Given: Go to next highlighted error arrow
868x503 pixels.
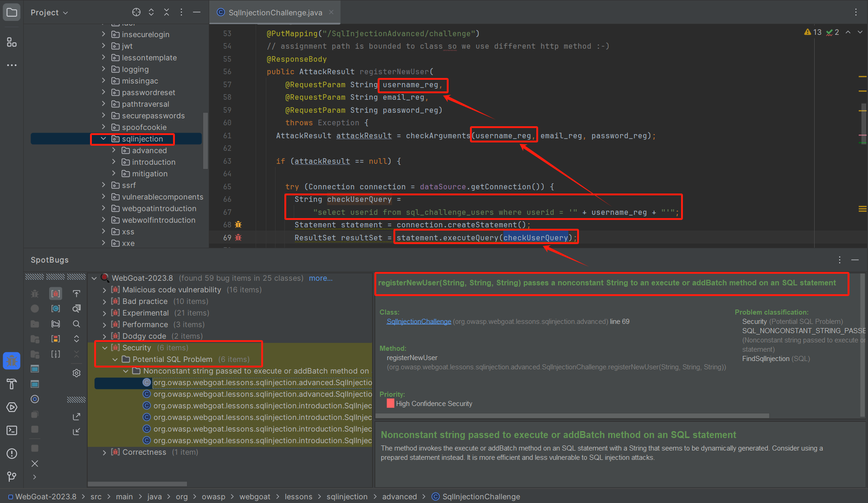Looking at the screenshot, I should [860, 32].
